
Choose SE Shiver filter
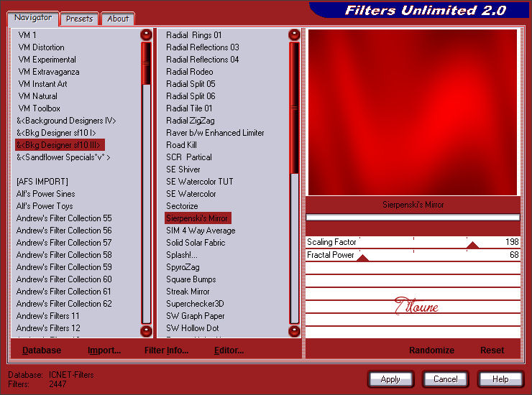183,169
